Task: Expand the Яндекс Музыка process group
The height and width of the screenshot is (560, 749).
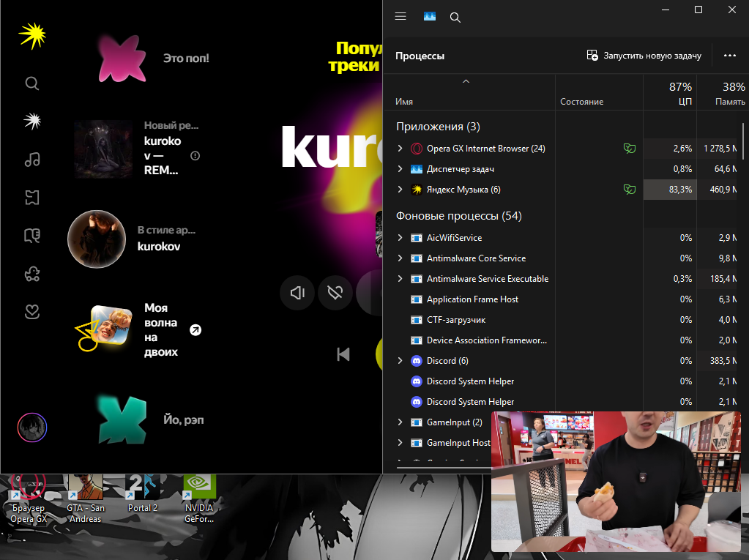Action: (400, 190)
